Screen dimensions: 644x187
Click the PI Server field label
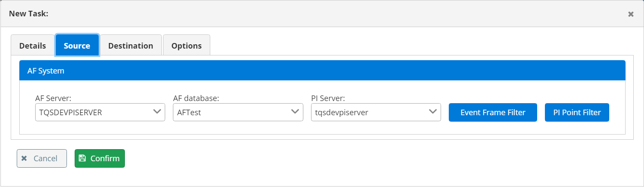point(327,98)
